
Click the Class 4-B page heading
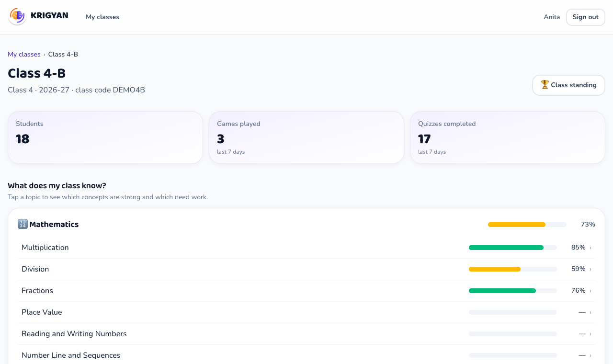pos(36,73)
